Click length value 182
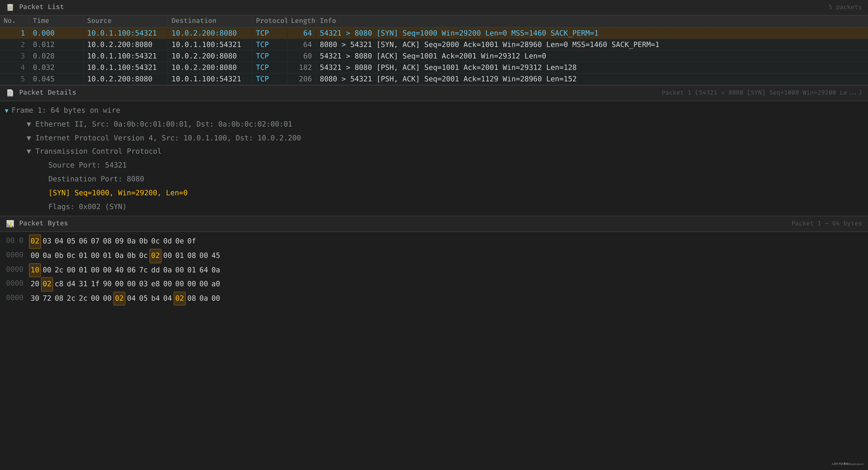This screenshot has width=868, height=470. (x=305, y=67)
